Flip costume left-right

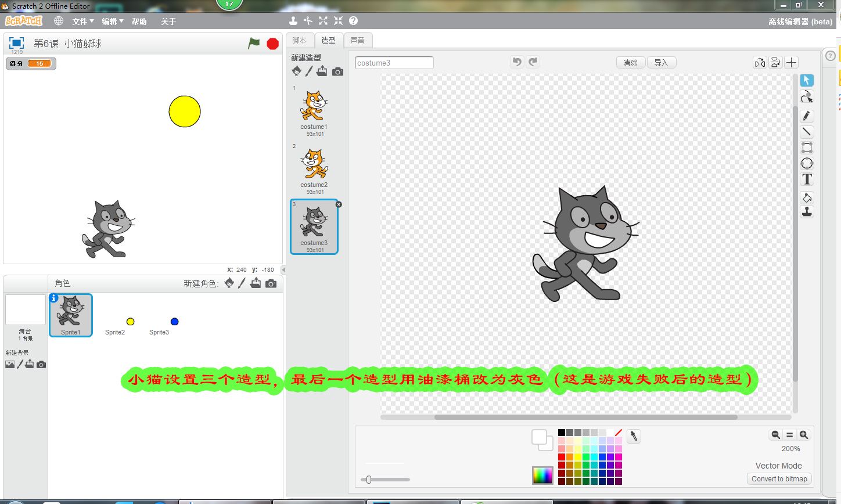(x=760, y=63)
